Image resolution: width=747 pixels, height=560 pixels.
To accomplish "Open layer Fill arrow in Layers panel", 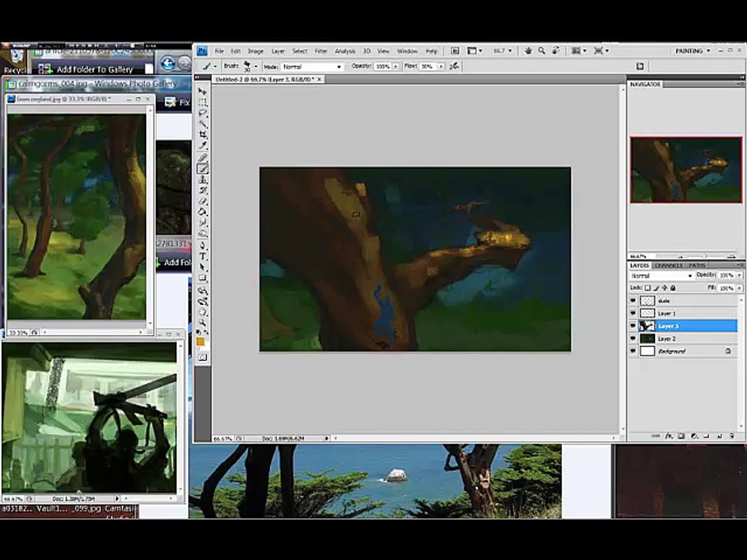I will [739, 288].
